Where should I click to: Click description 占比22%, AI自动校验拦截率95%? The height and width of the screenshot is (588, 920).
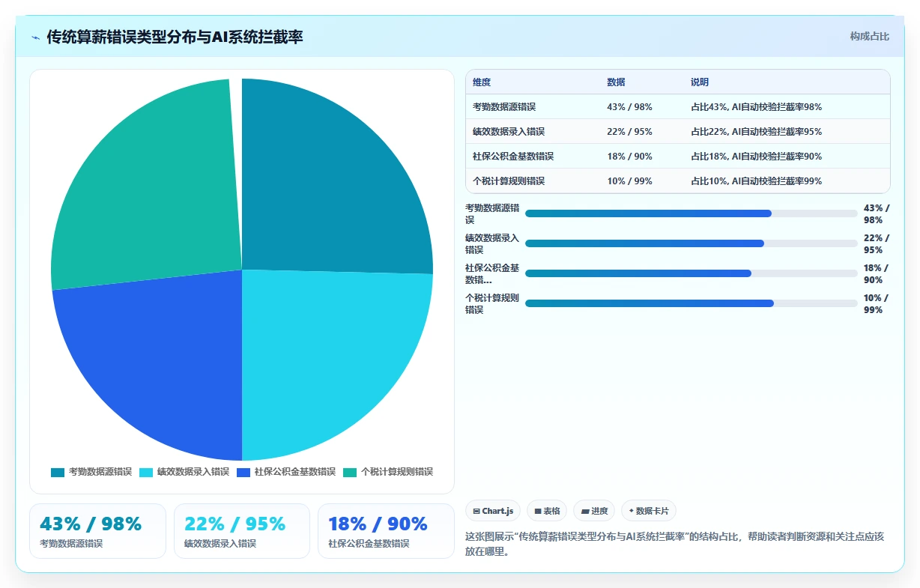[x=756, y=132]
